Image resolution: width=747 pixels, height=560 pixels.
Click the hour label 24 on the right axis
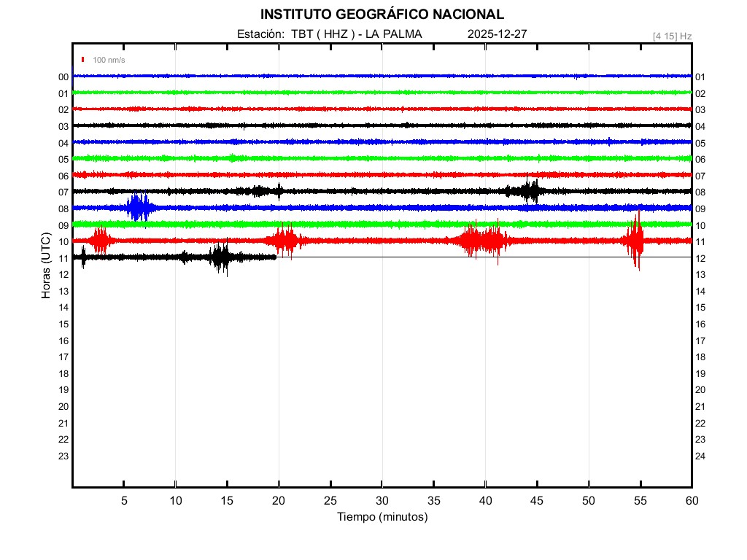point(700,456)
